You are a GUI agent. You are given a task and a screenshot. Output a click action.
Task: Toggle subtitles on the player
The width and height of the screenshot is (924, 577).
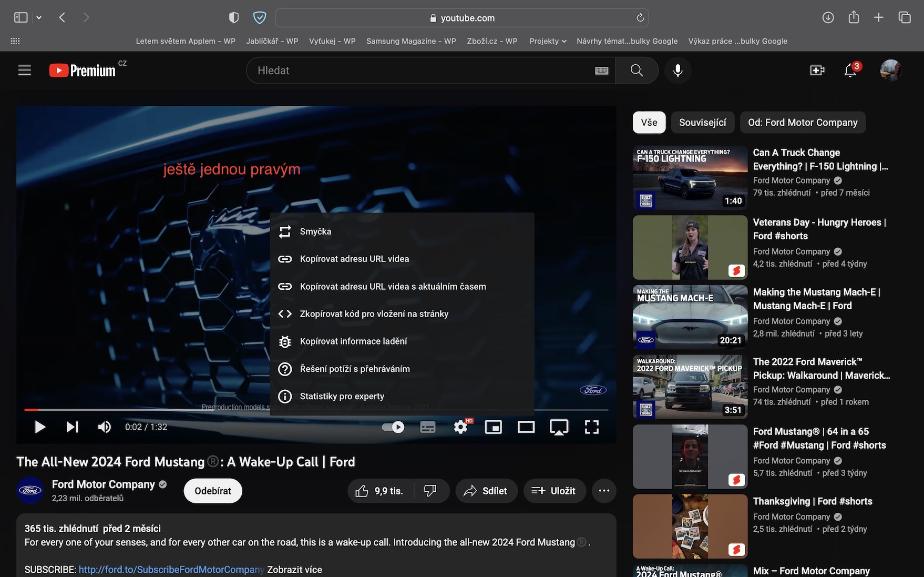428,427
